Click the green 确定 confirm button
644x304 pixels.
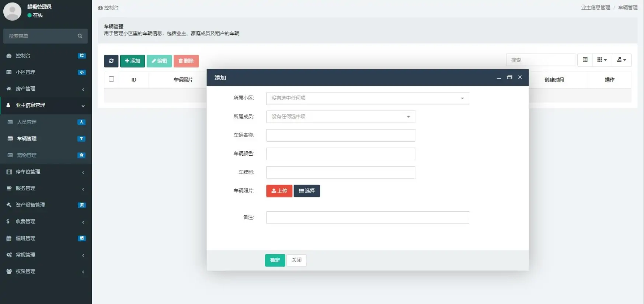[x=275, y=260]
